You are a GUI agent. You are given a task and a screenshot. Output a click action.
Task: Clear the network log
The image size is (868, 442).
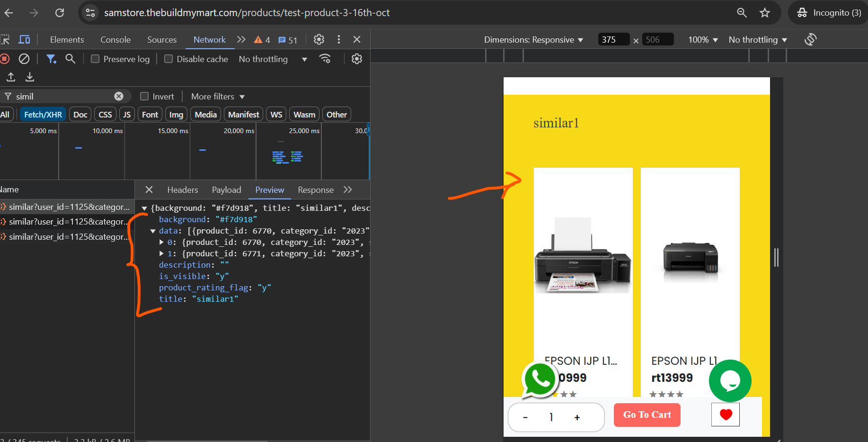coord(24,59)
